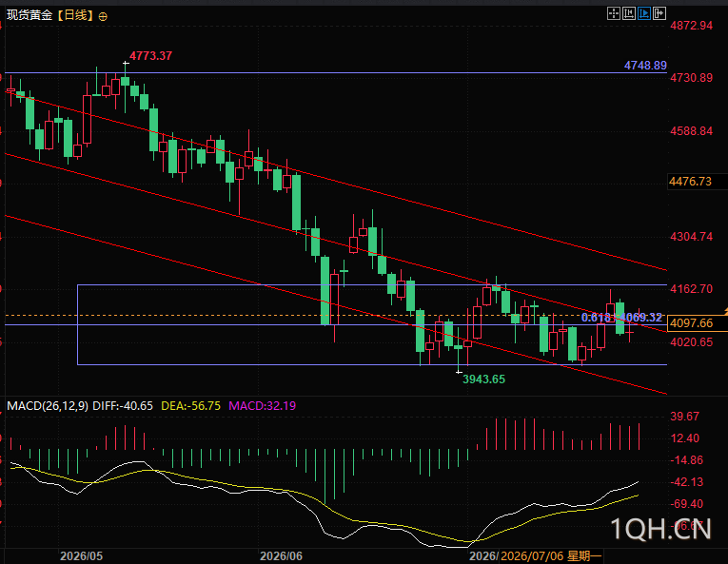This screenshot has width=728, height=564.
Task: Click the yellow DEA:-56.75 legend label
Action: click(x=191, y=406)
